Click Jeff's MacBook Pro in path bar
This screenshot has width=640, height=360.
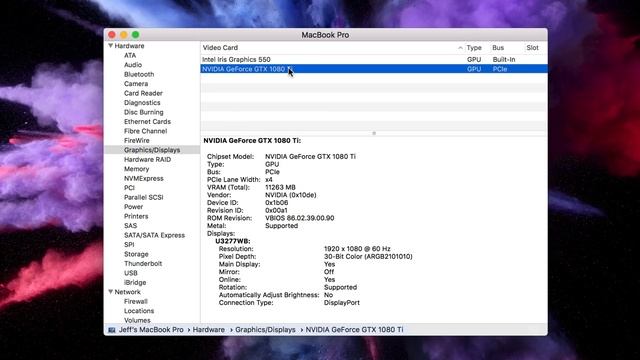click(x=151, y=330)
